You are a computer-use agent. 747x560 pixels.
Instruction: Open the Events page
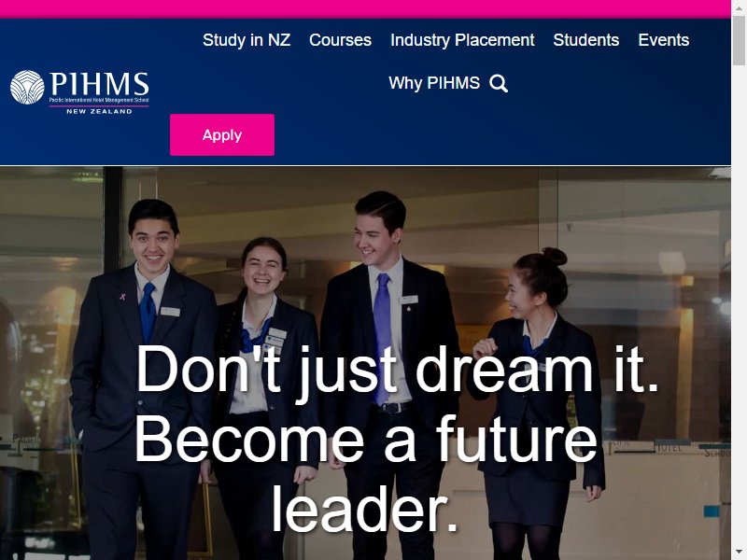[664, 40]
